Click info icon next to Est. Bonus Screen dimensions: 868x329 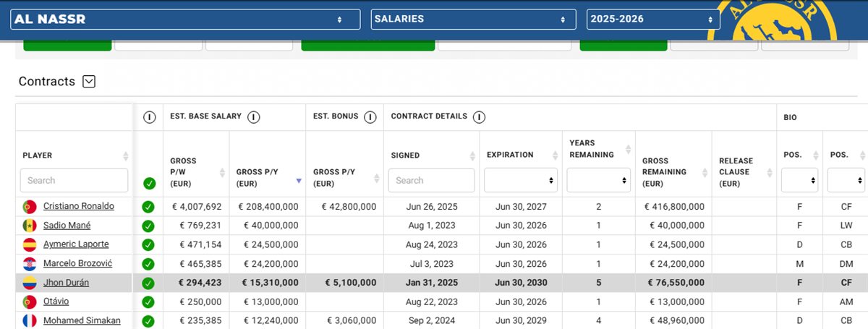(x=370, y=117)
